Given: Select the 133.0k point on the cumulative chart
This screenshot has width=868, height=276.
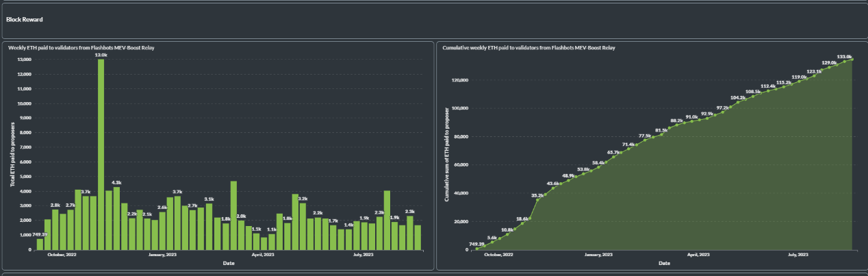Looking at the screenshot, I should click(x=845, y=62).
